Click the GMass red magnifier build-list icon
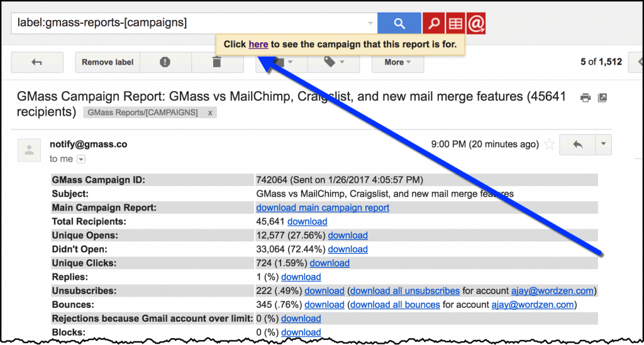Image resolution: width=644 pixels, height=345 pixels. point(433,23)
